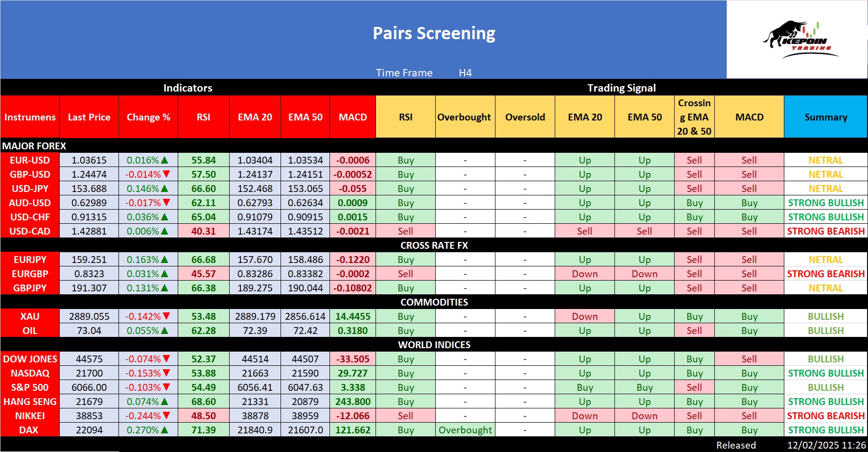Select the Crossing EMA 20 & 50 header
The image size is (868, 452).
[x=694, y=117]
